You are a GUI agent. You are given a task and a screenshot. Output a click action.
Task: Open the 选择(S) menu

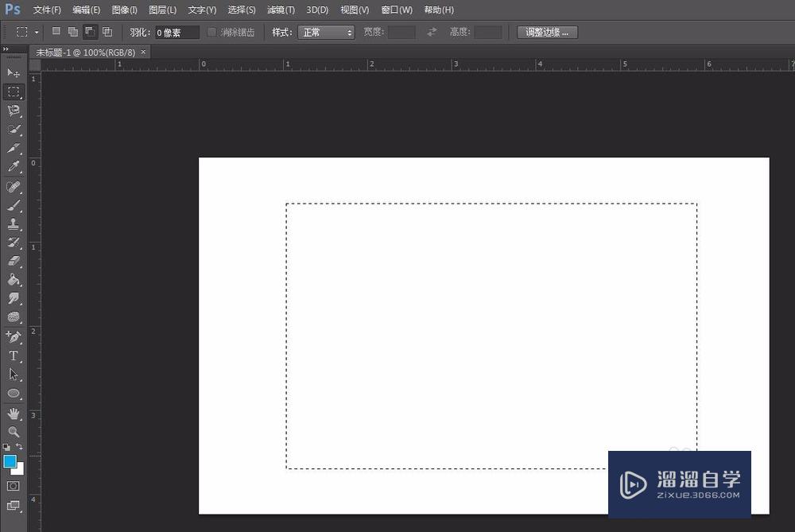[x=242, y=10]
